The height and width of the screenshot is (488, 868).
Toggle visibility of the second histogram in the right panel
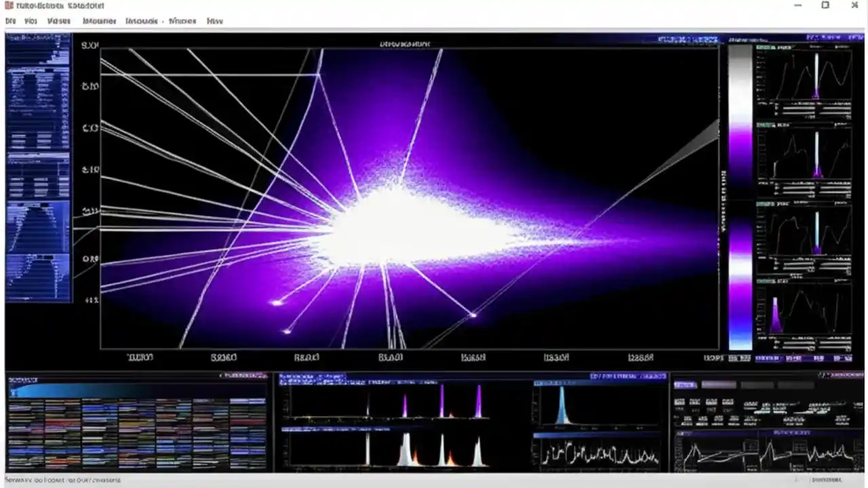[x=766, y=124]
